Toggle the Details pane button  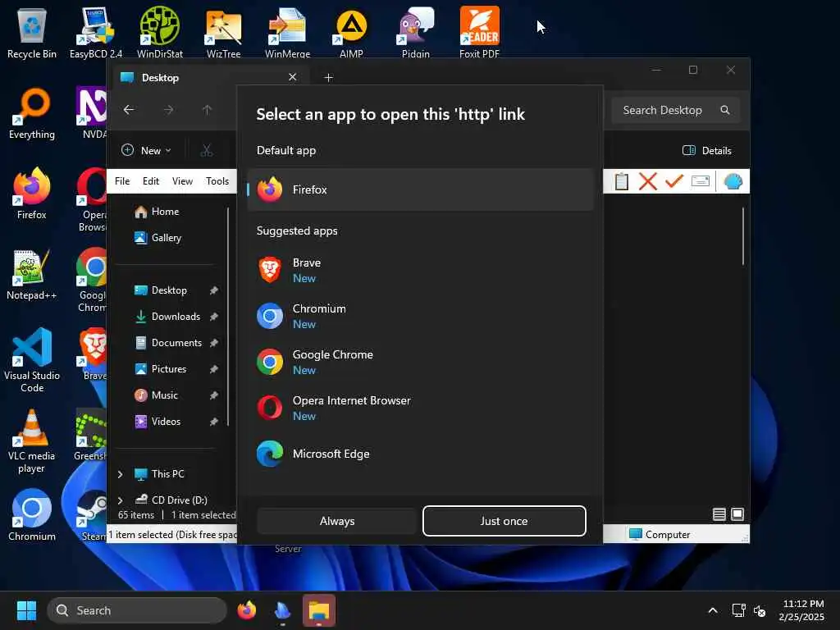pos(707,151)
